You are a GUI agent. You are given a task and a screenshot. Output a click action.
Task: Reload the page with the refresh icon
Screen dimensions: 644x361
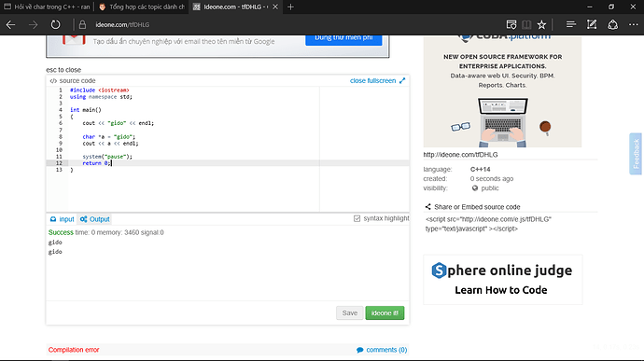click(x=55, y=24)
